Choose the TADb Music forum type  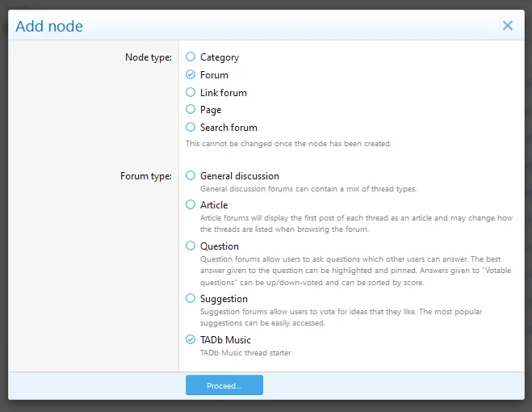point(191,339)
